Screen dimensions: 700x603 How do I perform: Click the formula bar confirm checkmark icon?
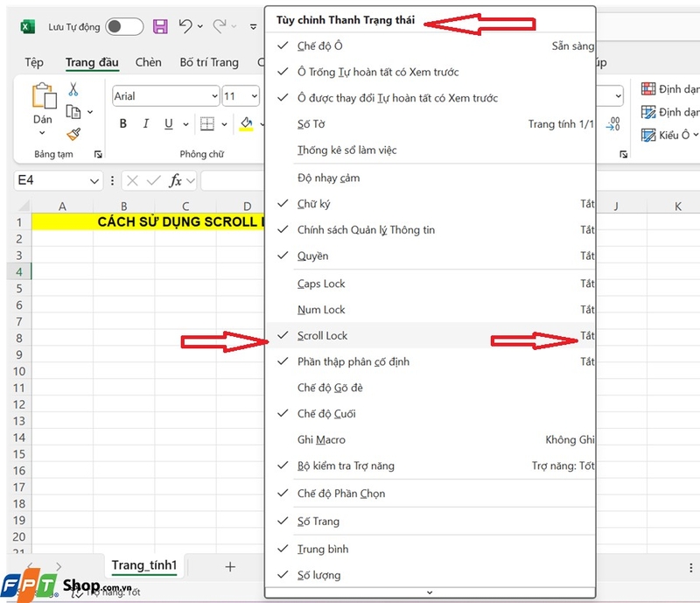(154, 180)
